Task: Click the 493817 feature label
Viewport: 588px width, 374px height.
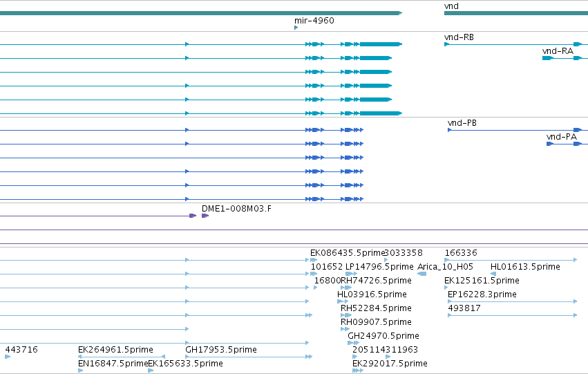Action: [x=464, y=308]
